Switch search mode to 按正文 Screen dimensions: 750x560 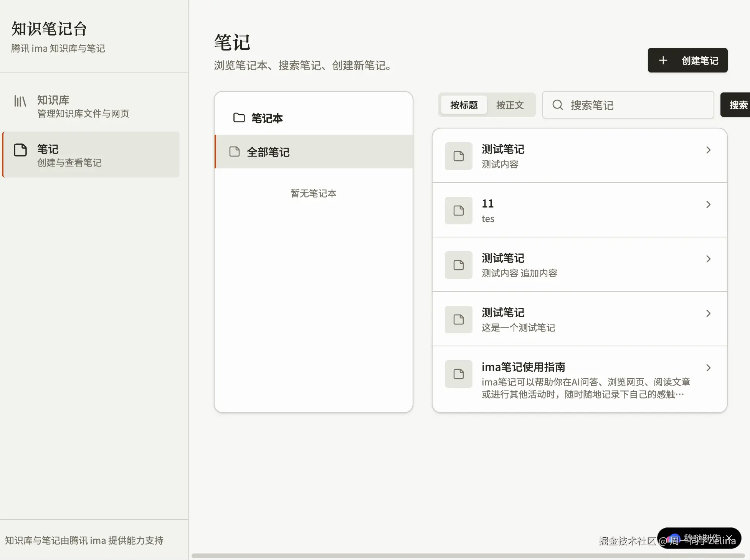coord(510,105)
